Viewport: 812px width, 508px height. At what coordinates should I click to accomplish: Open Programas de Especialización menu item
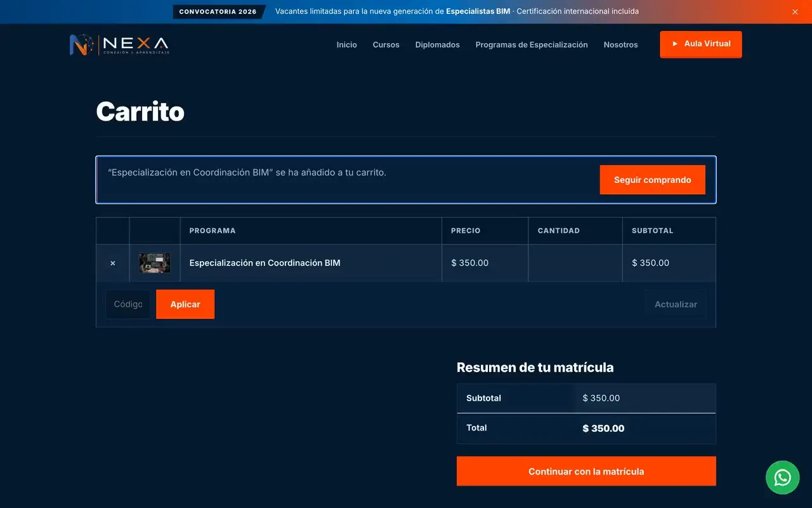pyautogui.click(x=532, y=44)
